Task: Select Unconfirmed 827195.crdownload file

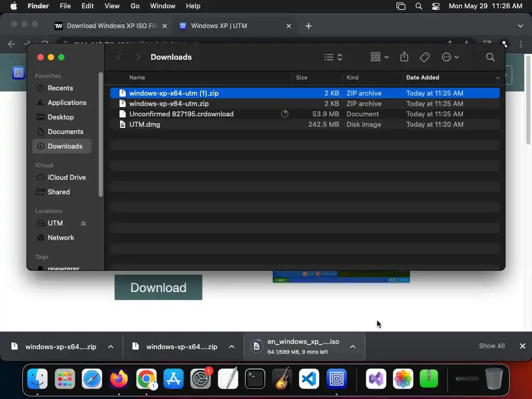Action: pos(304,114)
